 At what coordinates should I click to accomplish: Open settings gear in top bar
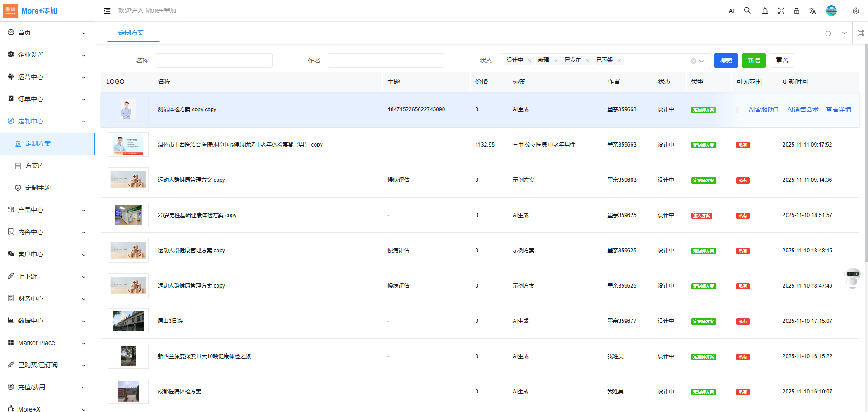point(855,11)
